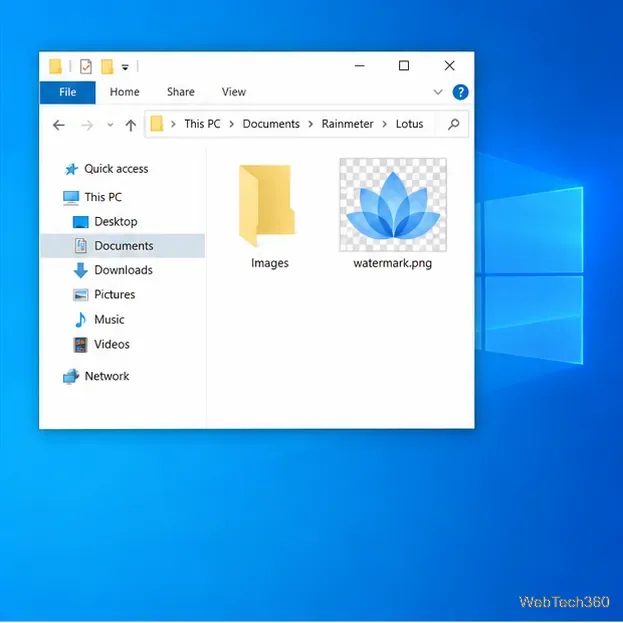Viewport: 623px width, 623px height.
Task: Open the recent locations dropdown
Action: (x=110, y=125)
